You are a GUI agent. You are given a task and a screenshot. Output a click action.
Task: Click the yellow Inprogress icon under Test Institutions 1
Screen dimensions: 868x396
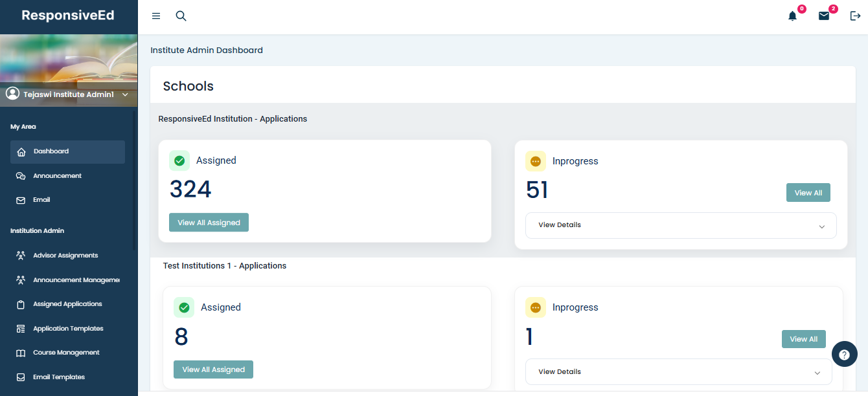[535, 307]
